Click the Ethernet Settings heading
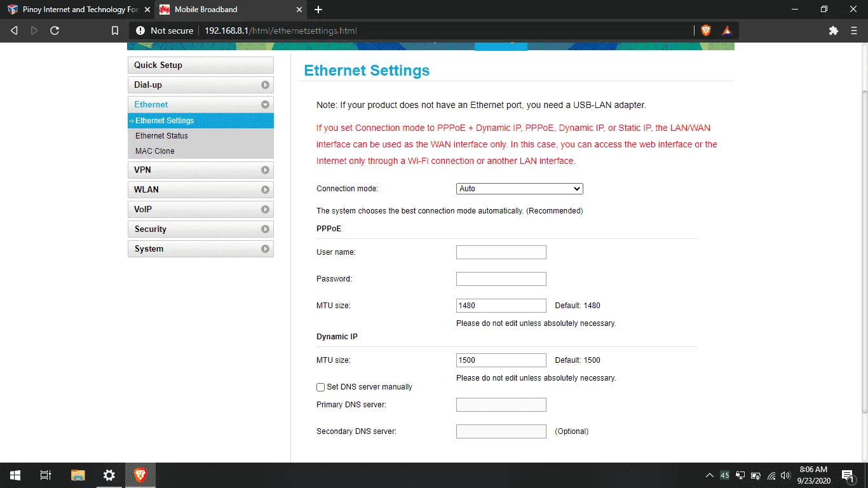The image size is (868, 488). [x=367, y=71]
